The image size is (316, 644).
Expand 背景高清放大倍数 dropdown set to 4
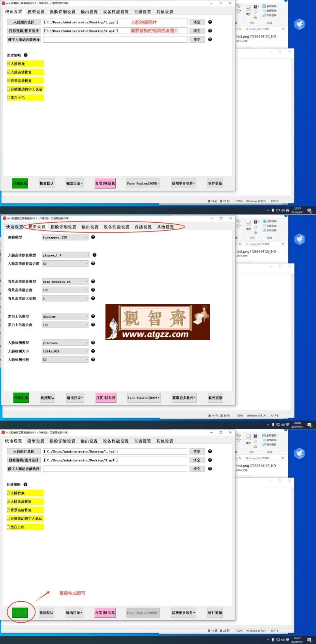tap(65, 298)
